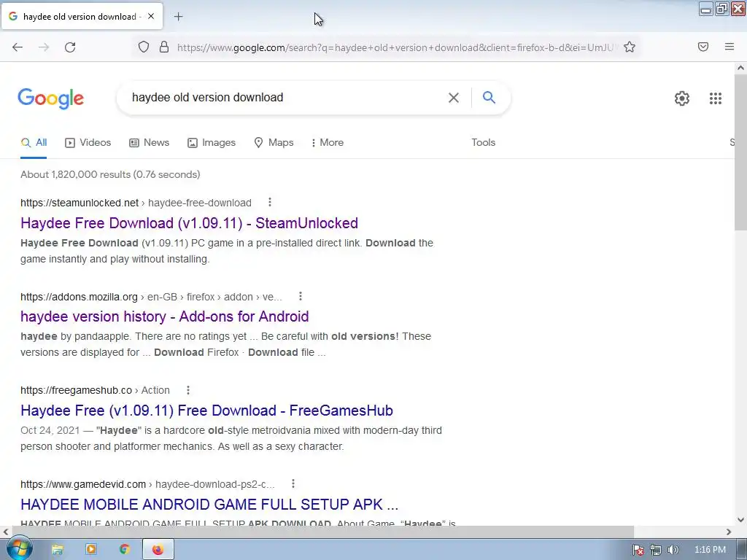Screen dimensions: 747x560
Task: Click the About 1,820,000 results text
Action: click(110, 174)
